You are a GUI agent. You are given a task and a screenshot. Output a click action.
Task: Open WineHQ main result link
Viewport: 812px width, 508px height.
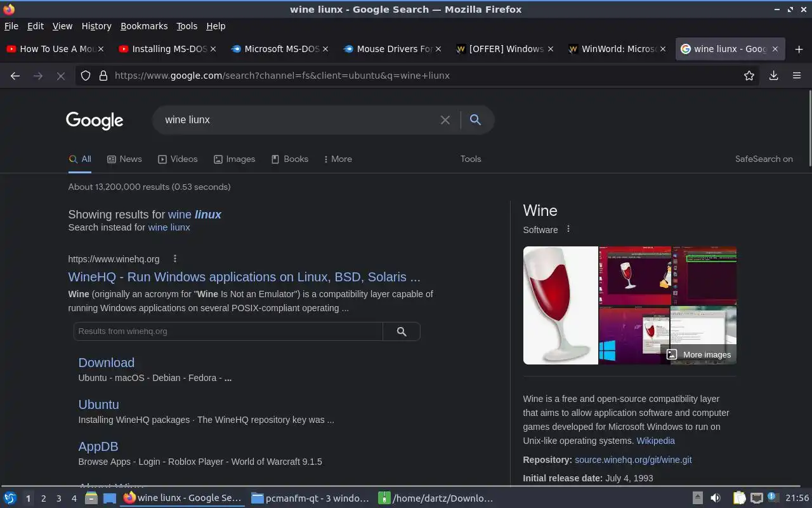[244, 277]
